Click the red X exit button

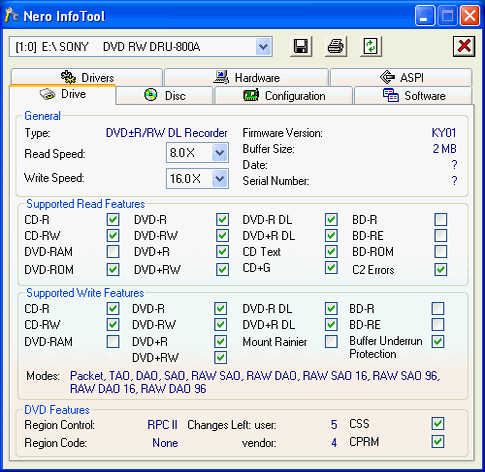click(x=464, y=46)
